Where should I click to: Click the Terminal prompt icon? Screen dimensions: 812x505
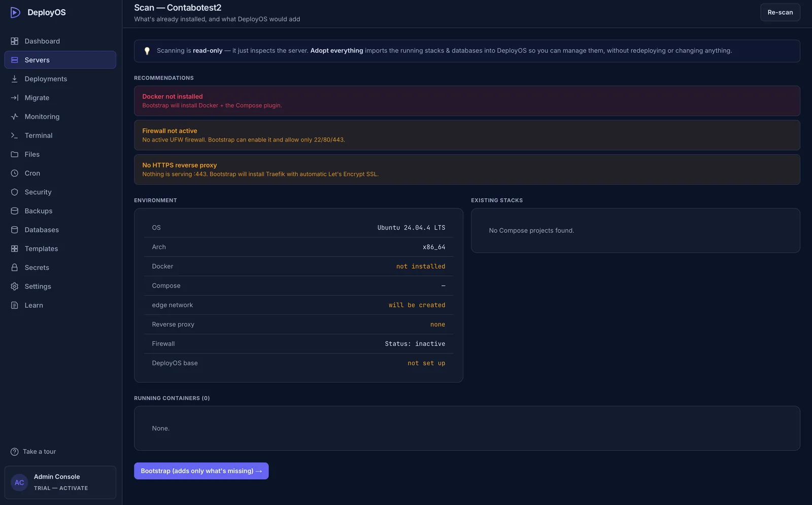(x=15, y=135)
